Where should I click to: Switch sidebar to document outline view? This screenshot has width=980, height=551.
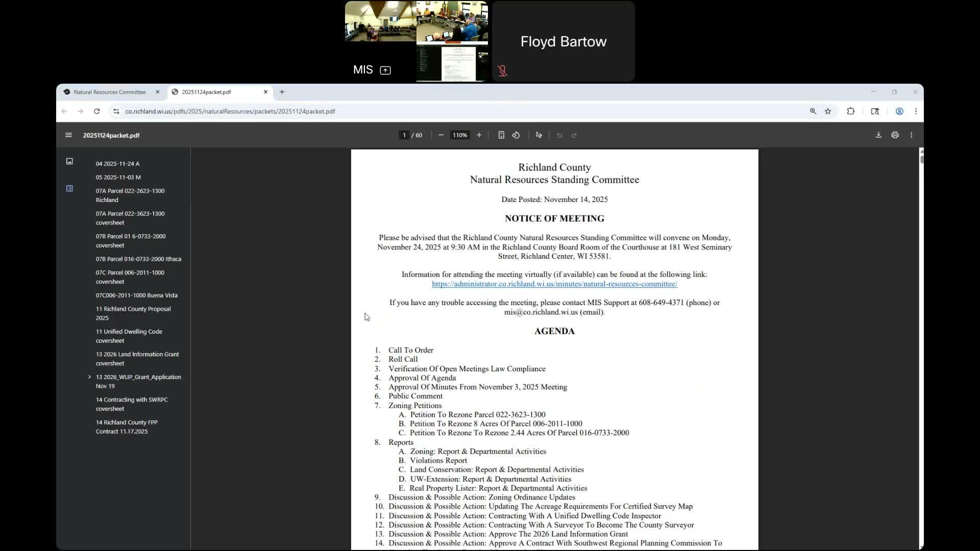click(x=69, y=189)
